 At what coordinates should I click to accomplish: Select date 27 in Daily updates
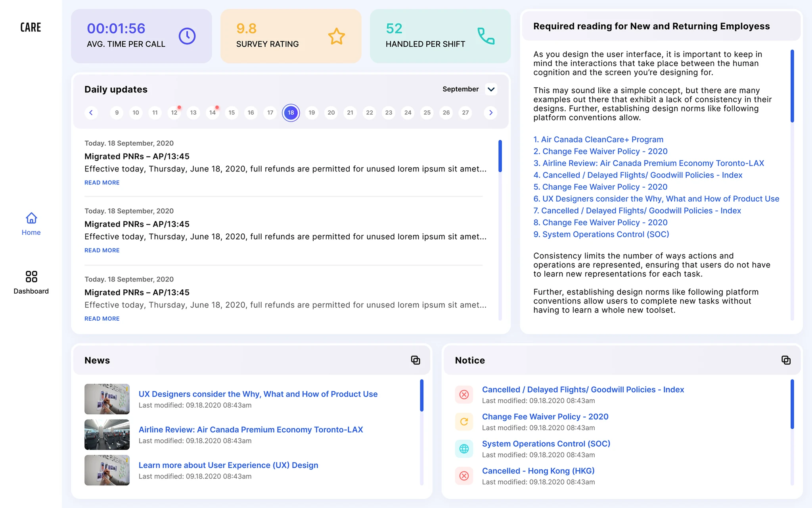coord(465,113)
